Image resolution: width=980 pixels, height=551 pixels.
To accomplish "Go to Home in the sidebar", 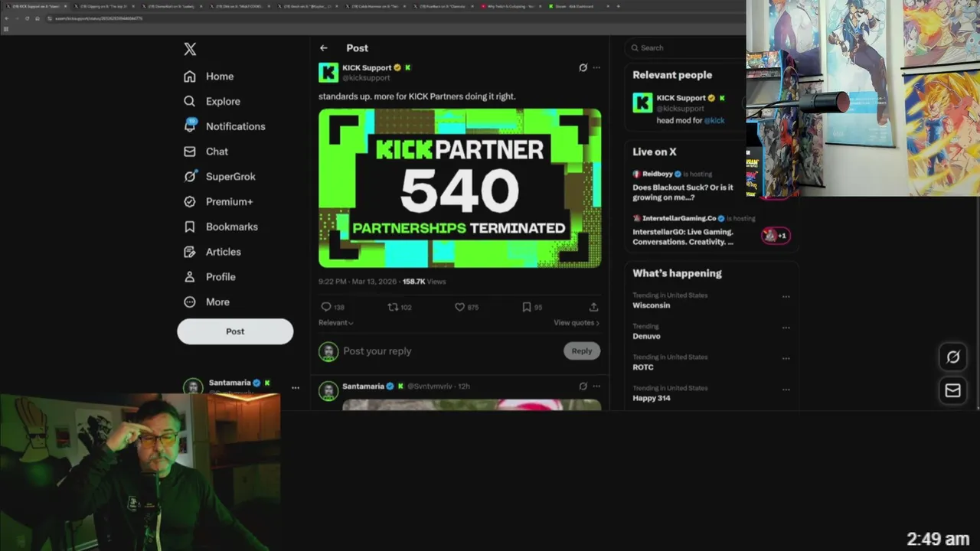I will pos(209,77).
